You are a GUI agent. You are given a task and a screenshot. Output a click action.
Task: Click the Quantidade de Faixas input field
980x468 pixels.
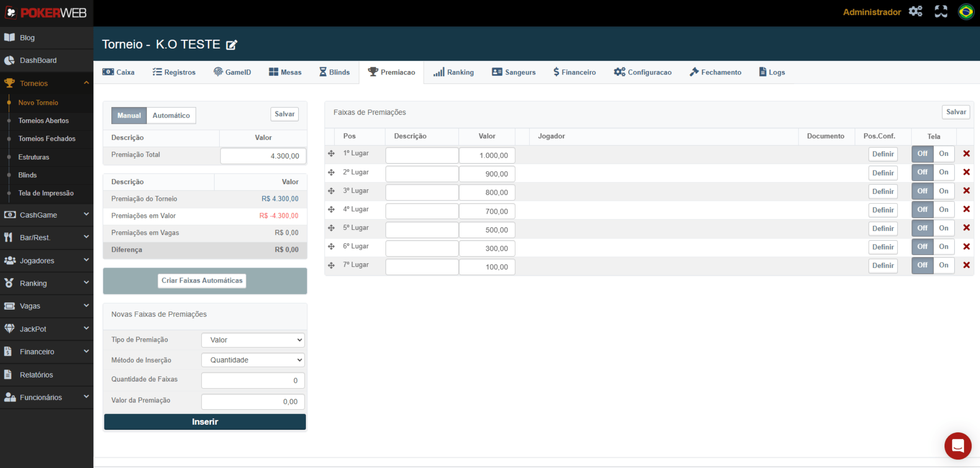(x=253, y=381)
